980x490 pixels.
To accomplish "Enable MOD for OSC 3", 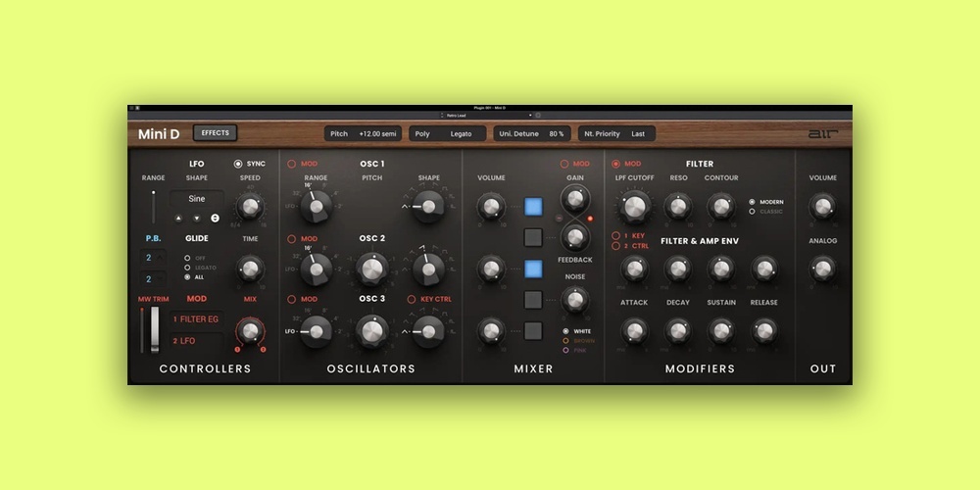I will tap(303, 299).
